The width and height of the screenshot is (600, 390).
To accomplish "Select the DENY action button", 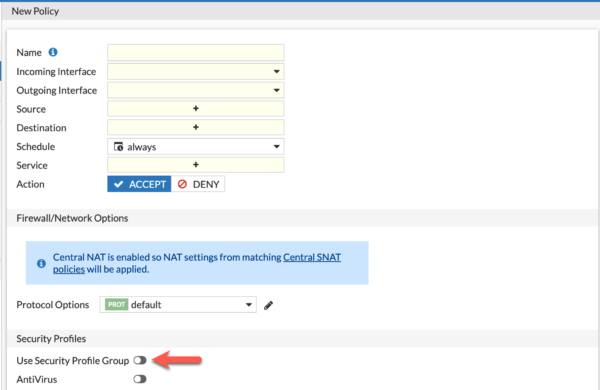I will [198, 184].
